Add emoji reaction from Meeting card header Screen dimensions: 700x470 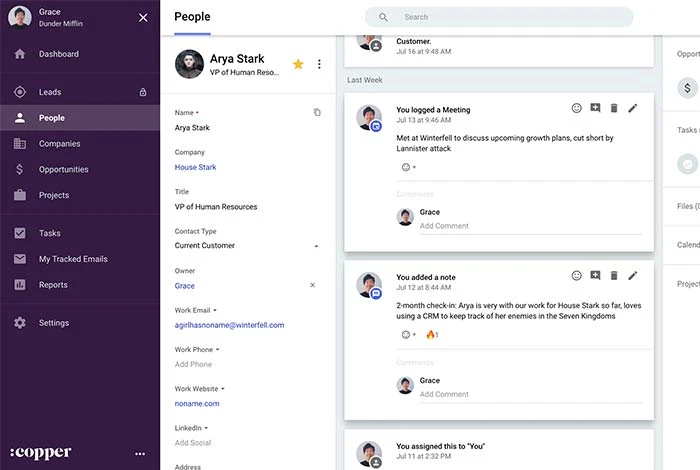pyautogui.click(x=576, y=108)
